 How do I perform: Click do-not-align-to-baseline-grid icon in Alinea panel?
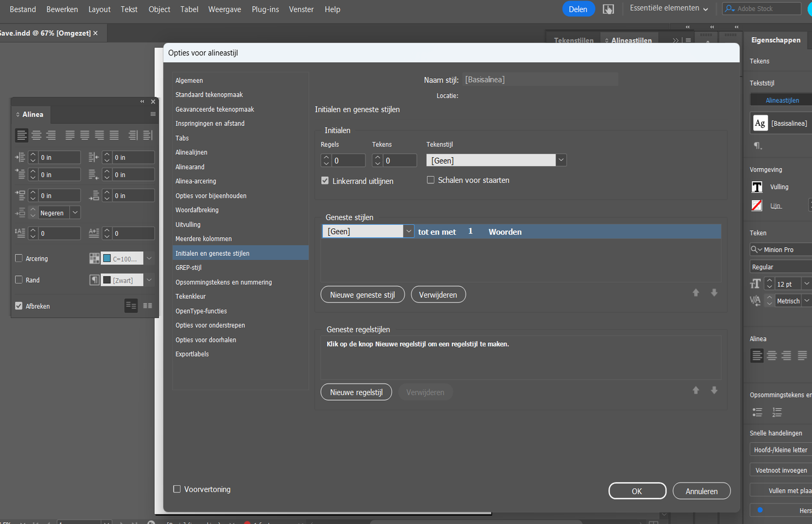(x=131, y=306)
